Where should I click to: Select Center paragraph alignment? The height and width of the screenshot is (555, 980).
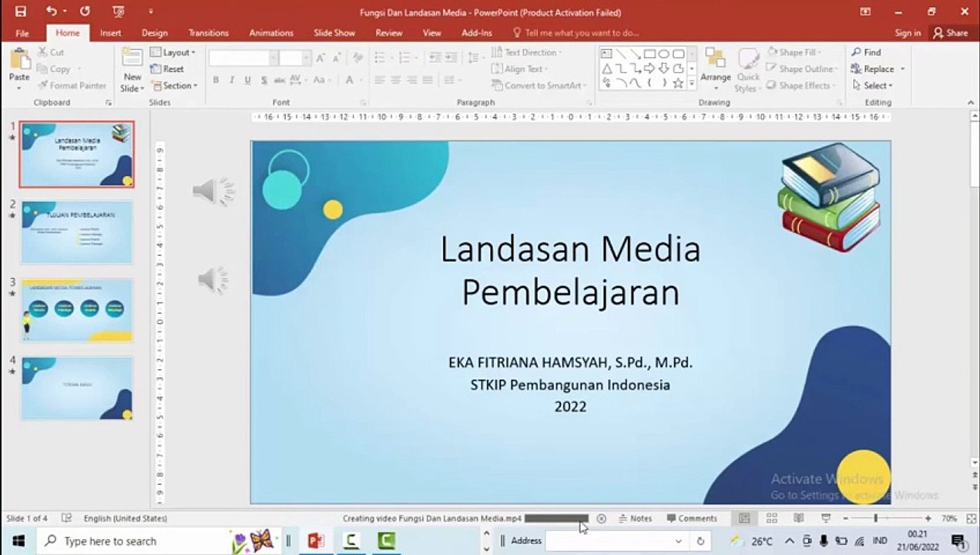coord(395,80)
